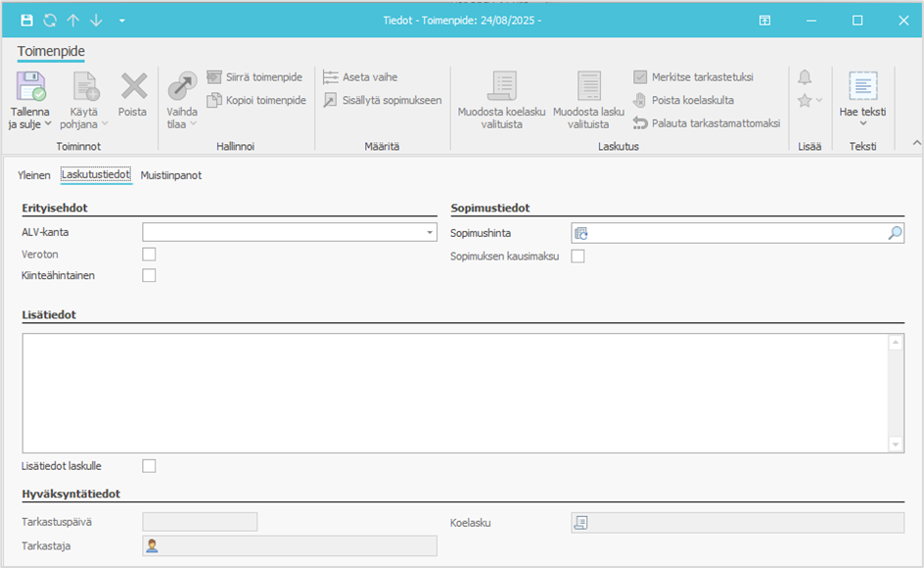Click the Aseta vaihe button
The width and height of the screenshot is (924, 568).
point(360,77)
